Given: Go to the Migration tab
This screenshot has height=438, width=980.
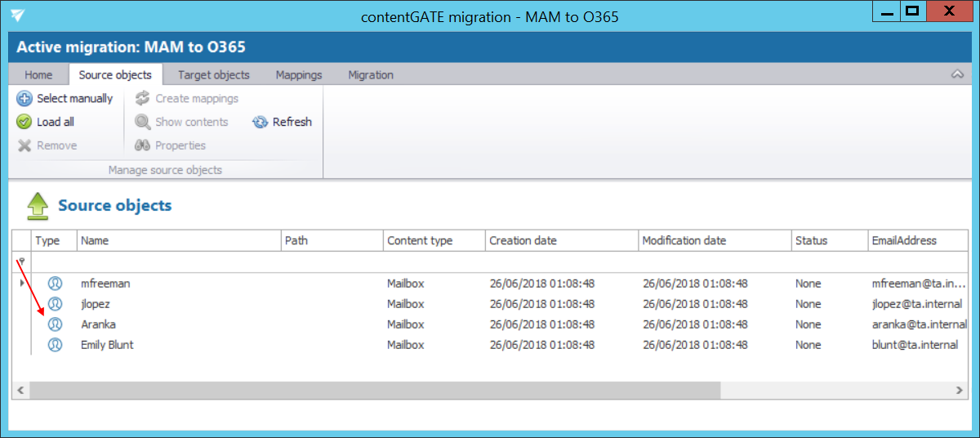Looking at the screenshot, I should 371,75.
